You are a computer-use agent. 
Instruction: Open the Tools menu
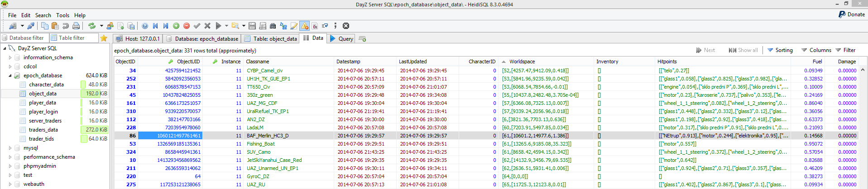(x=62, y=15)
